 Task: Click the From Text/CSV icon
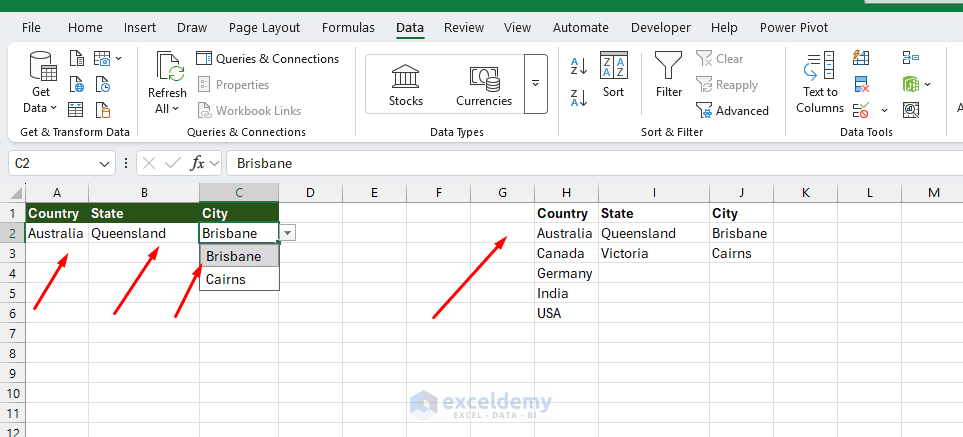(x=76, y=58)
